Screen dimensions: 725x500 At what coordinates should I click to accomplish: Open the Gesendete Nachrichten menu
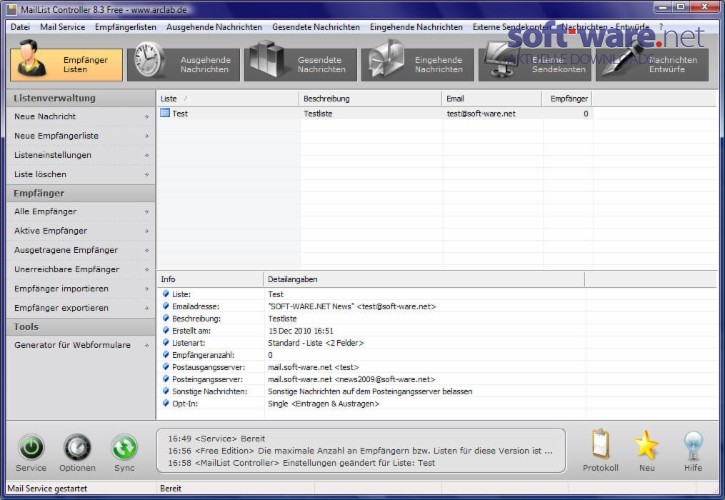[x=316, y=27]
